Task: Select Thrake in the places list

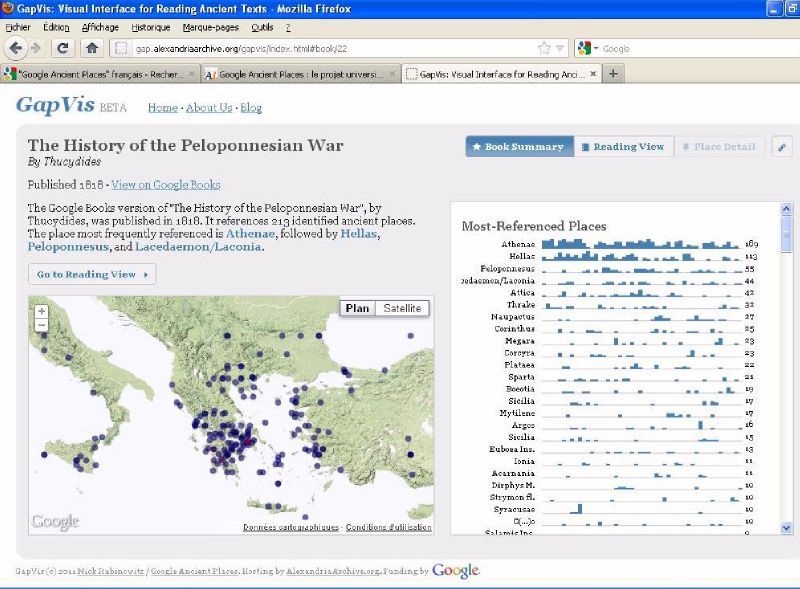Action: [521, 305]
